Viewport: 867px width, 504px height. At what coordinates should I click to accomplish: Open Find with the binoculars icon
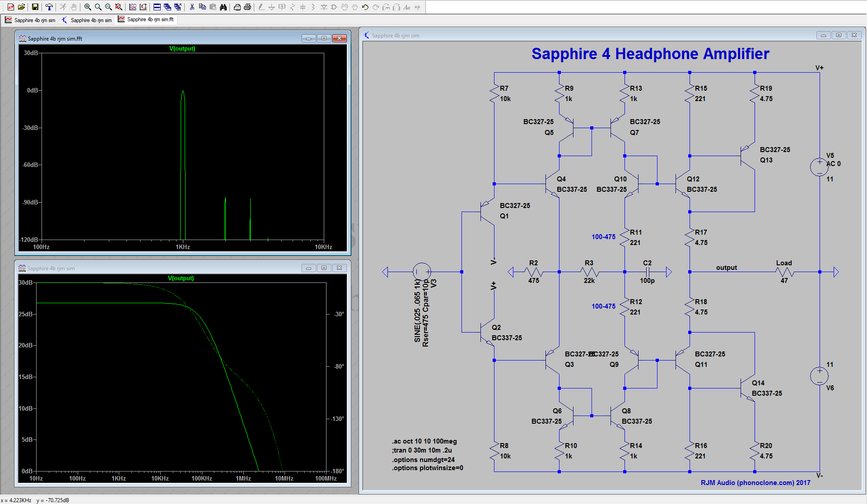click(x=223, y=7)
